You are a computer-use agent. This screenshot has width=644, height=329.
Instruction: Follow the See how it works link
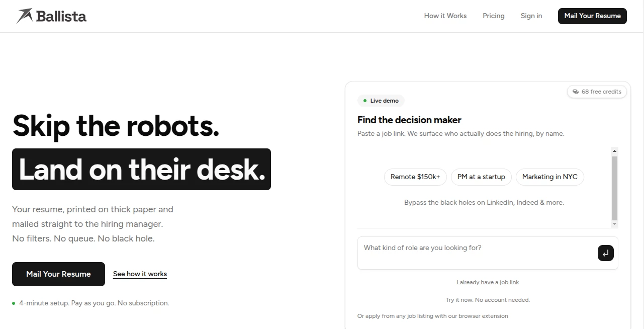tap(140, 274)
